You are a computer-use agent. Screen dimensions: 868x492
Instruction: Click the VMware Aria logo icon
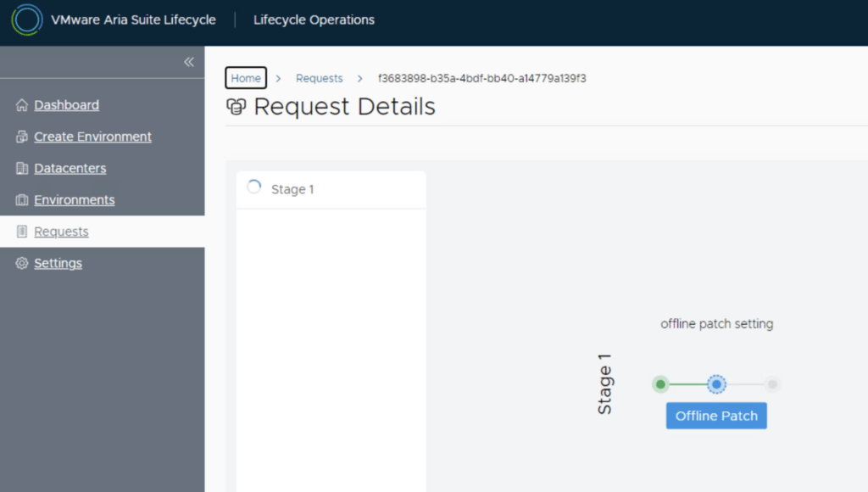pos(27,20)
